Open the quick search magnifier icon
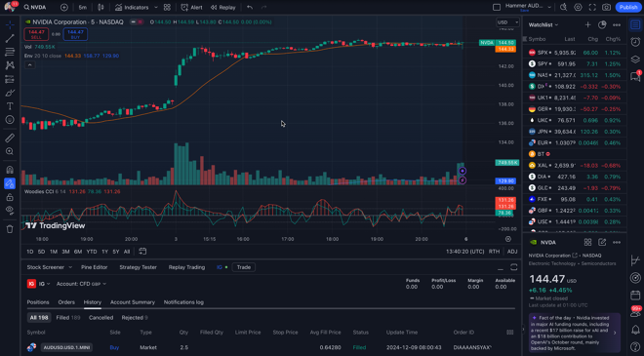 pos(564,8)
